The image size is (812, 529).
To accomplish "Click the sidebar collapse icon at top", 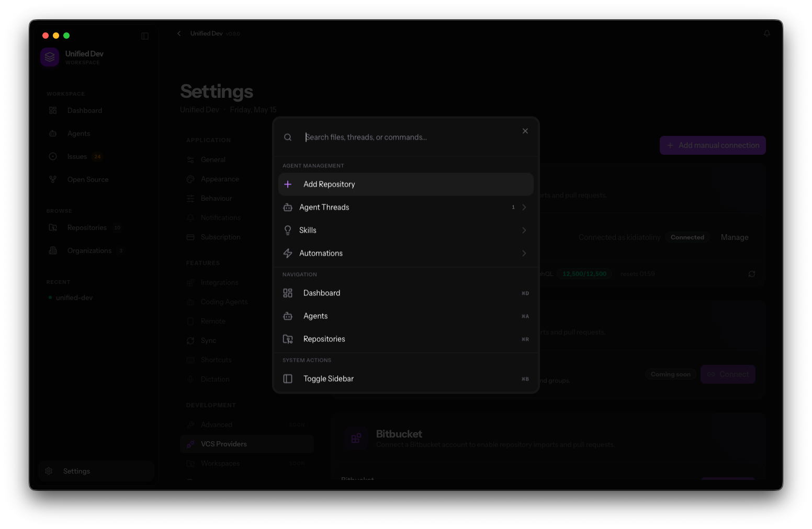I will pos(145,36).
